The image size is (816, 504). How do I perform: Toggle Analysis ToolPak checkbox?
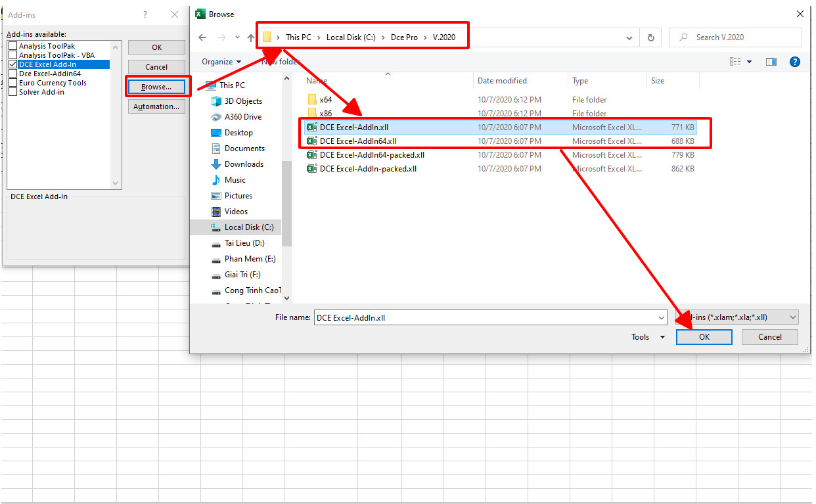(x=12, y=46)
